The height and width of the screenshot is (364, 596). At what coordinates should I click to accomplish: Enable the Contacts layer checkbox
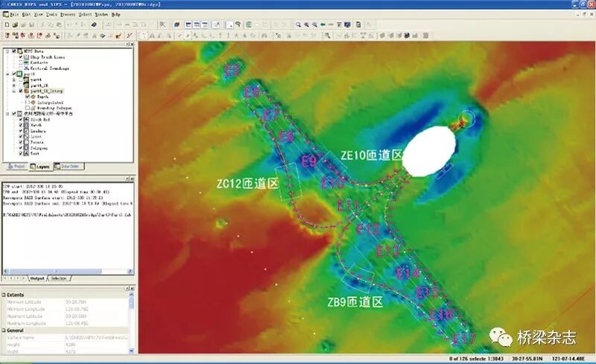point(21,63)
